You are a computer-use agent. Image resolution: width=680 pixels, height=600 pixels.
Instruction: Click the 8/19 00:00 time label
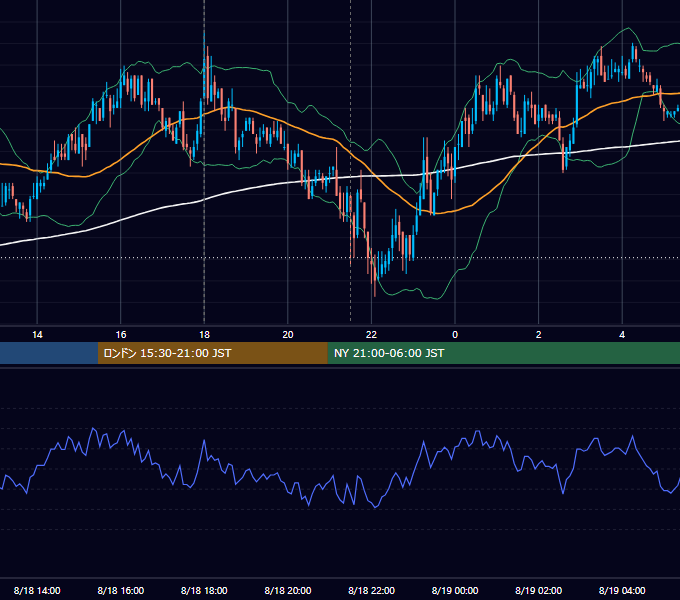coord(455,590)
